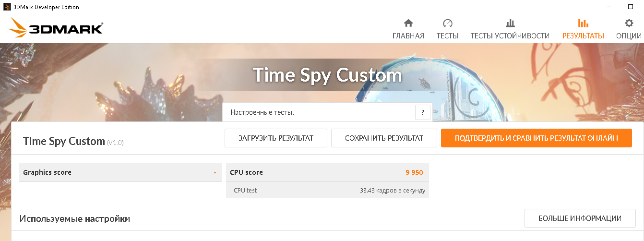Open the ТЕСТЫ УСТОЙЧИВОСТИ tab label

[510, 36]
